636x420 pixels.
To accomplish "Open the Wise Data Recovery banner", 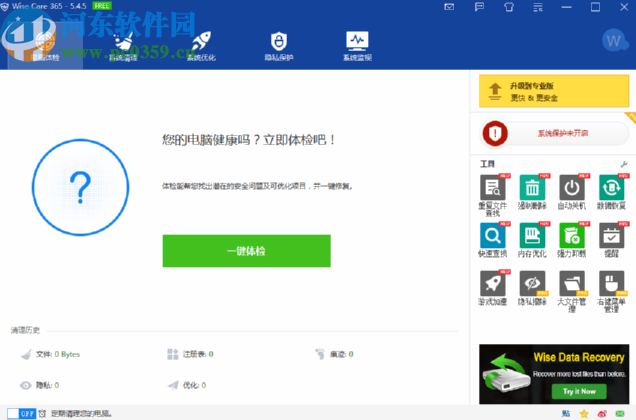I will point(554,374).
